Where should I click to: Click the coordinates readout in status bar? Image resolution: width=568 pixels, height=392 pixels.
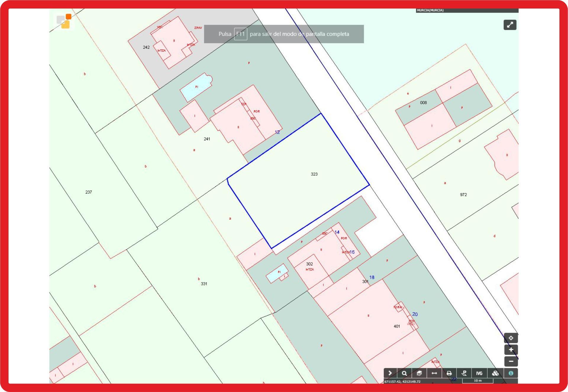click(x=402, y=381)
